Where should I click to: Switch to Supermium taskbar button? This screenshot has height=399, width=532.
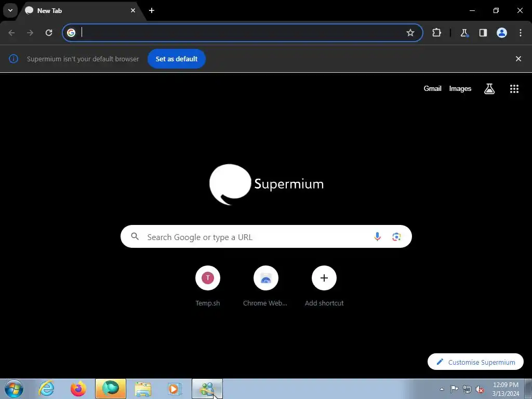coord(111,389)
